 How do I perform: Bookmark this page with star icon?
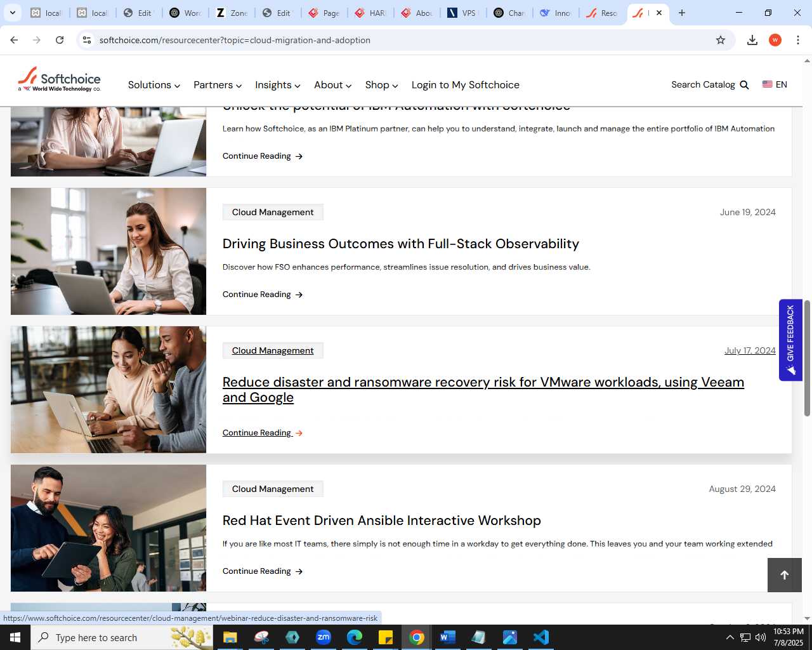(x=721, y=40)
